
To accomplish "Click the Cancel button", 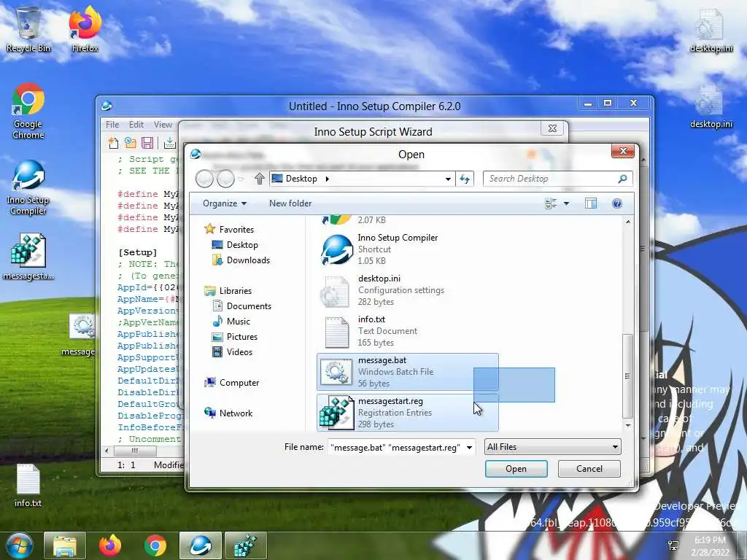I will coord(589,469).
